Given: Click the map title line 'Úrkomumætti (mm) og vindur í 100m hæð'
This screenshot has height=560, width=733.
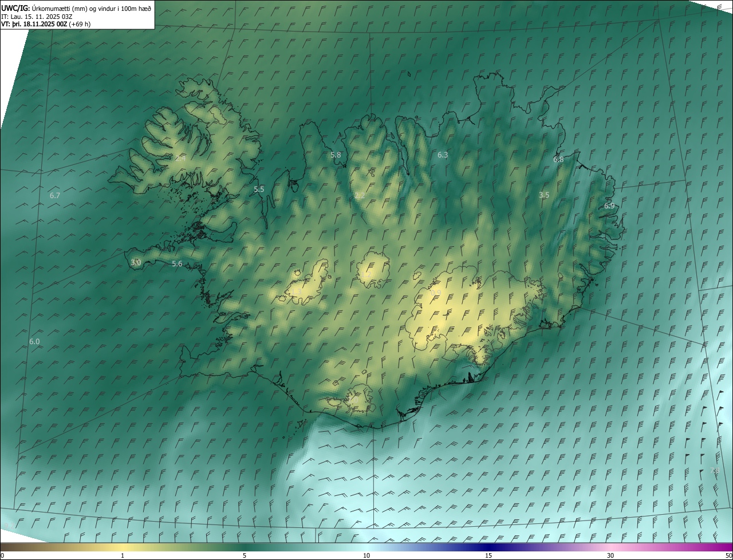Looking at the screenshot, I should coord(92,8).
